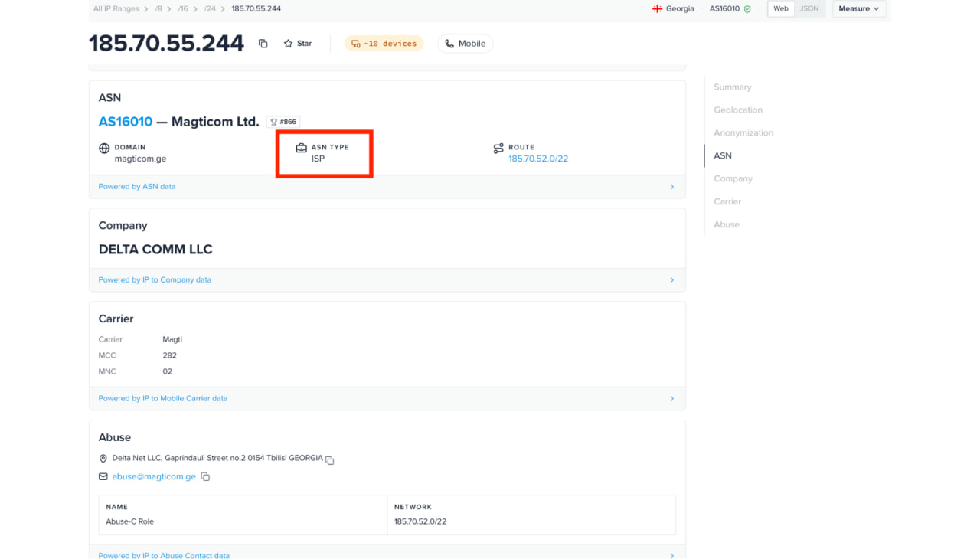
Task: Click the DELTA COMM LLC company name
Action: (155, 250)
